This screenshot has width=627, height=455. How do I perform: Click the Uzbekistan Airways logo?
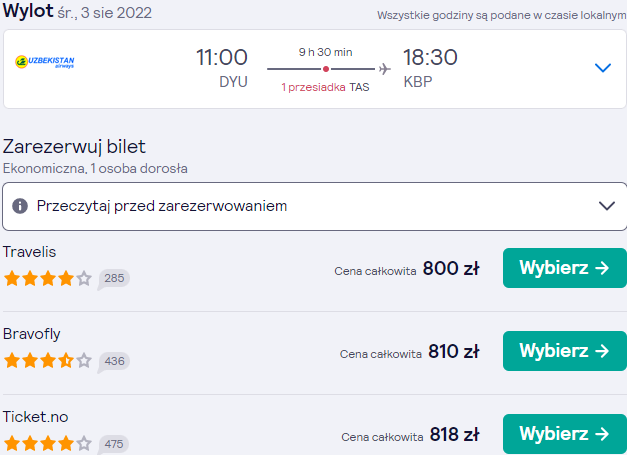click(45, 62)
